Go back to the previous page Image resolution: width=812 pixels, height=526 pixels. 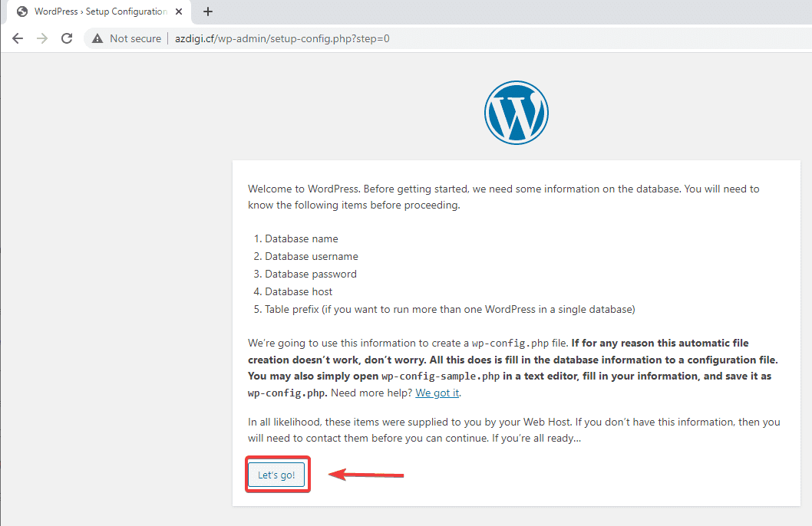tap(18, 38)
